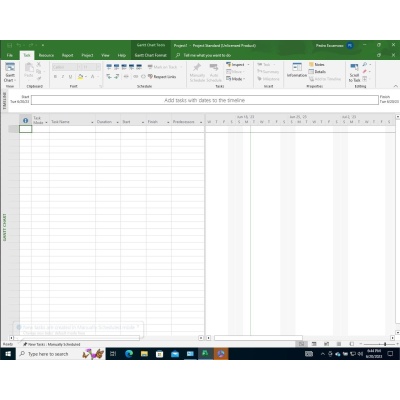
Task: Open the Predecessors column filter dropdown
Action: pyautogui.click(x=201, y=122)
